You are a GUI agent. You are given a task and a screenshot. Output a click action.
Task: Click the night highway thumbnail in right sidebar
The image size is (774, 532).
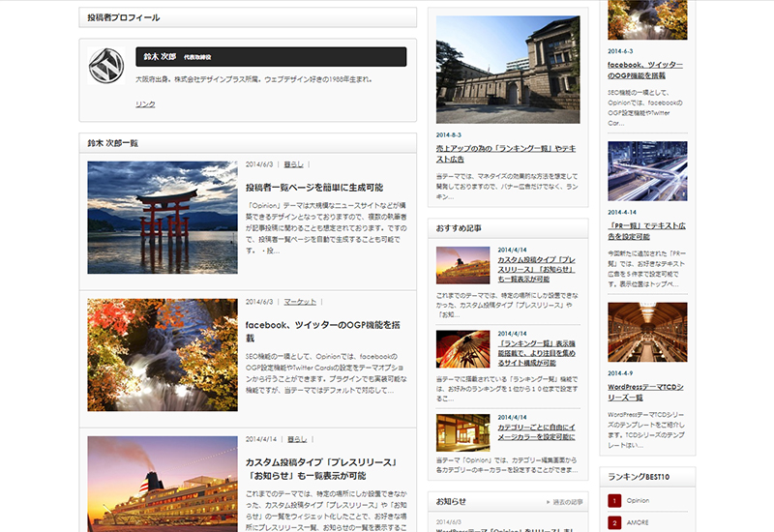click(647, 171)
